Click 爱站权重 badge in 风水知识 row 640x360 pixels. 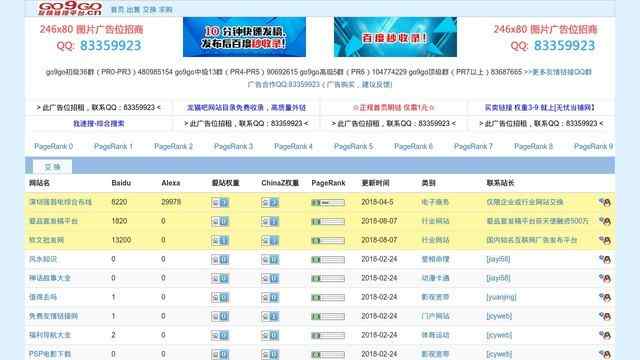pos(220,260)
